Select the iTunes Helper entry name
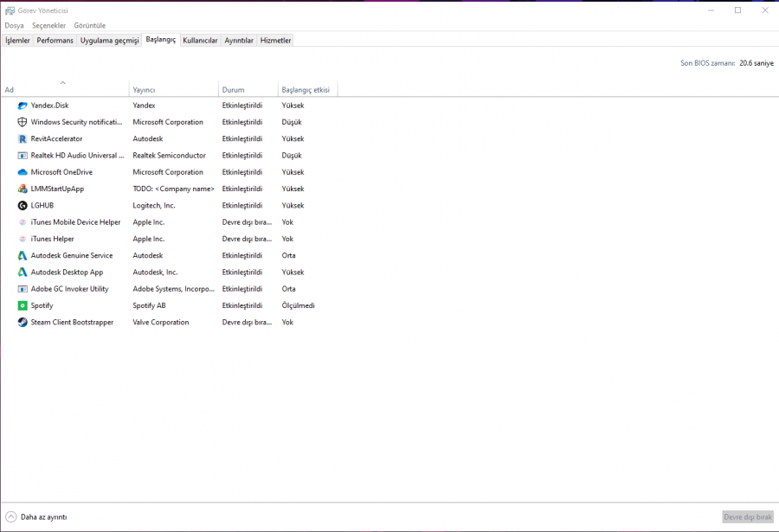The image size is (779, 532). tap(52, 239)
